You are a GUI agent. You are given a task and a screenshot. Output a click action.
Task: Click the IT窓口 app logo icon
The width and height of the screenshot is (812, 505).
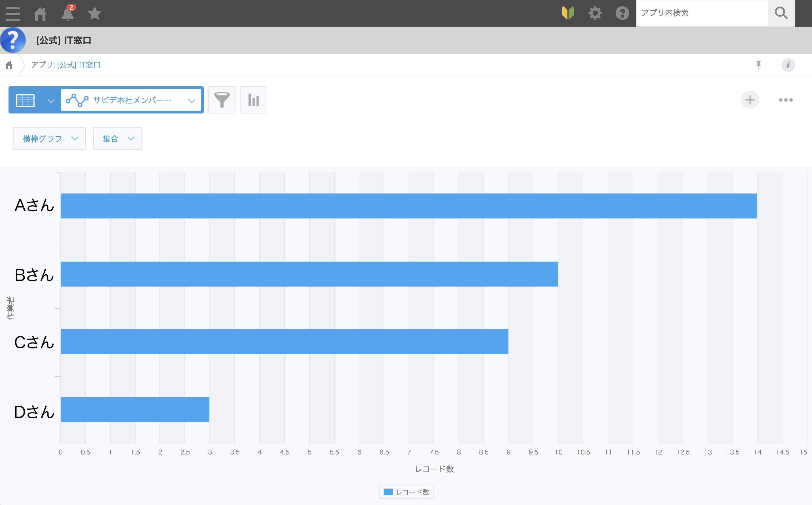pyautogui.click(x=13, y=40)
